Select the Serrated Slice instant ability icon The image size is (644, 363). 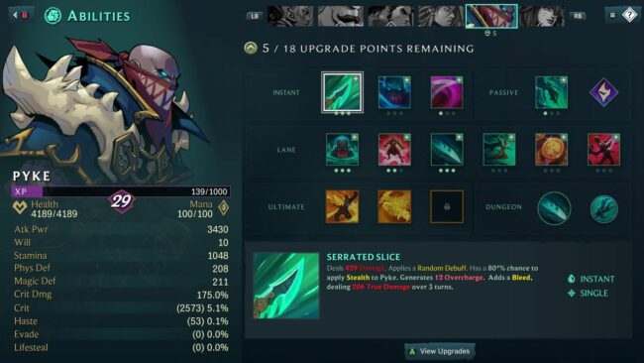tap(342, 92)
